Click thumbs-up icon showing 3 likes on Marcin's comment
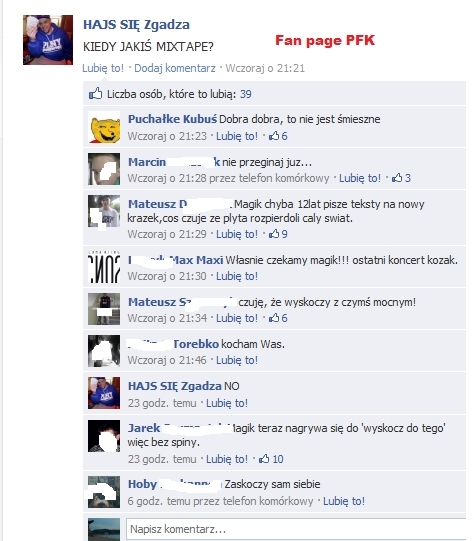 tap(397, 178)
